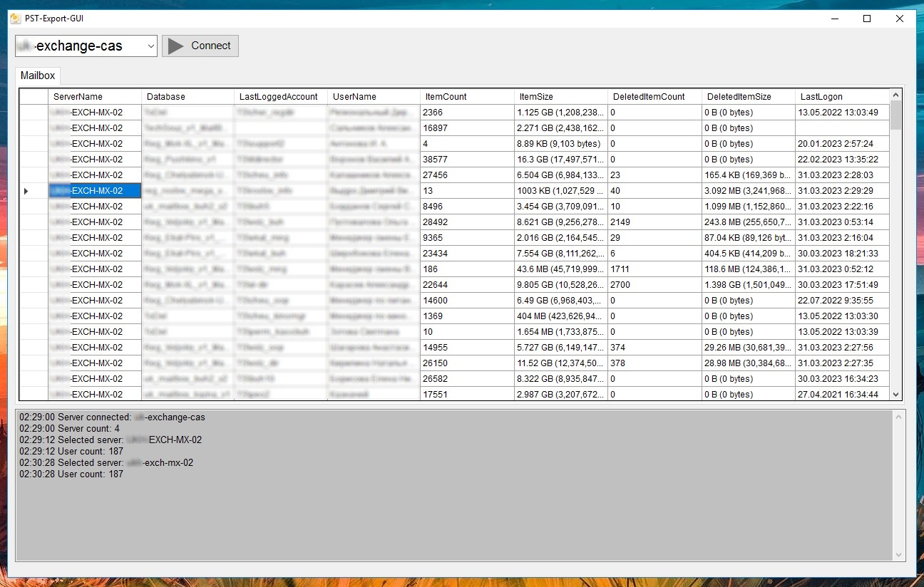924x587 pixels.
Task: Click log panel scrollbar up arrow
Action: click(898, 415)
